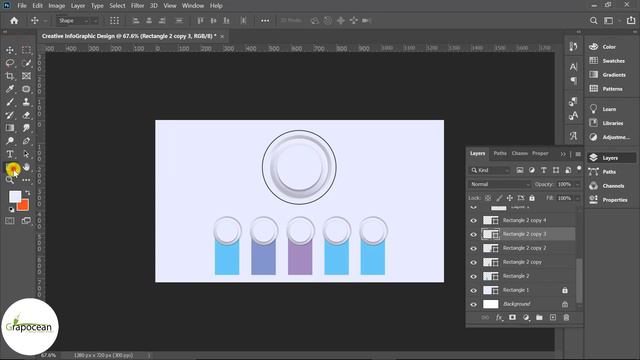Screen dimensions: 640x360
Task: Select the Pen tool
Action: [26, 141]
